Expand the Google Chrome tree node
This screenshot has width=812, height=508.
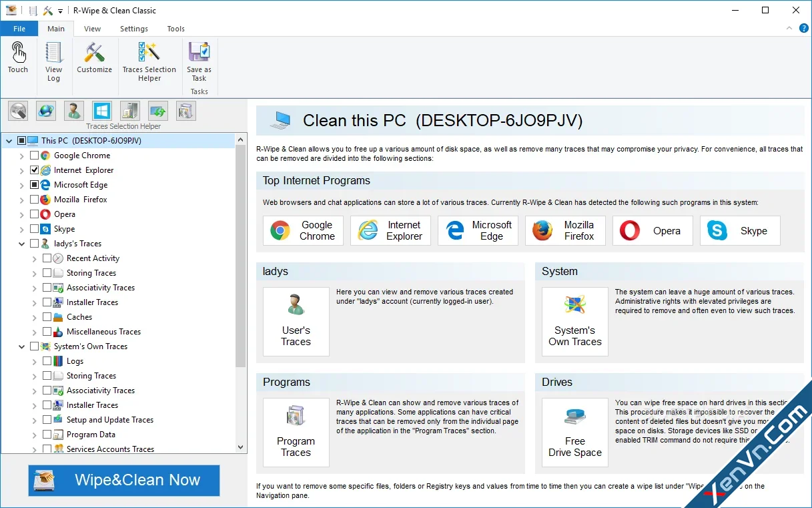[22, 156]
